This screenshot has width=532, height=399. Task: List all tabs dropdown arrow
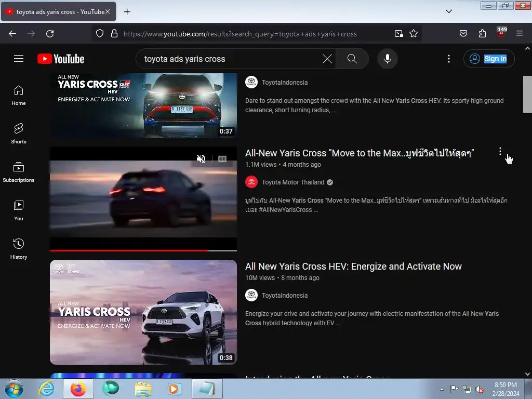(x=448, y=11)
